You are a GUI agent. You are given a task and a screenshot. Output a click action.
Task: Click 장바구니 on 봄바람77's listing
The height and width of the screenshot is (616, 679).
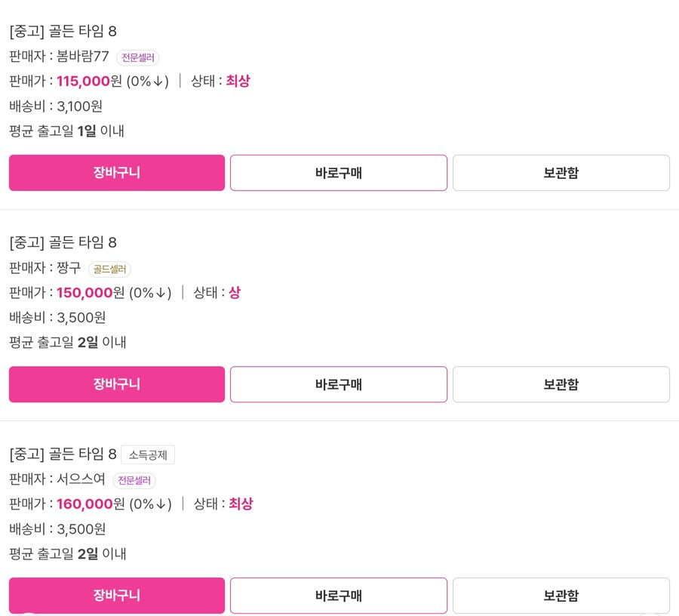point(116,172)
